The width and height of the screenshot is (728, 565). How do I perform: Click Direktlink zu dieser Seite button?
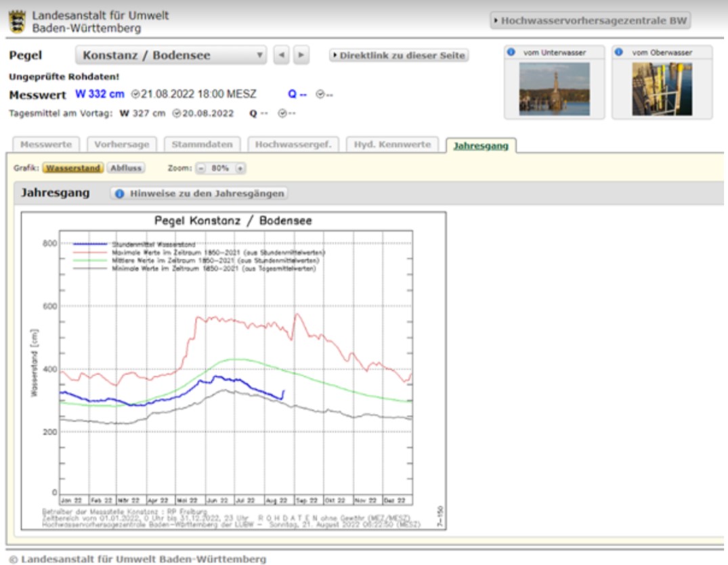pyautogui.click(x=399, y=55)
